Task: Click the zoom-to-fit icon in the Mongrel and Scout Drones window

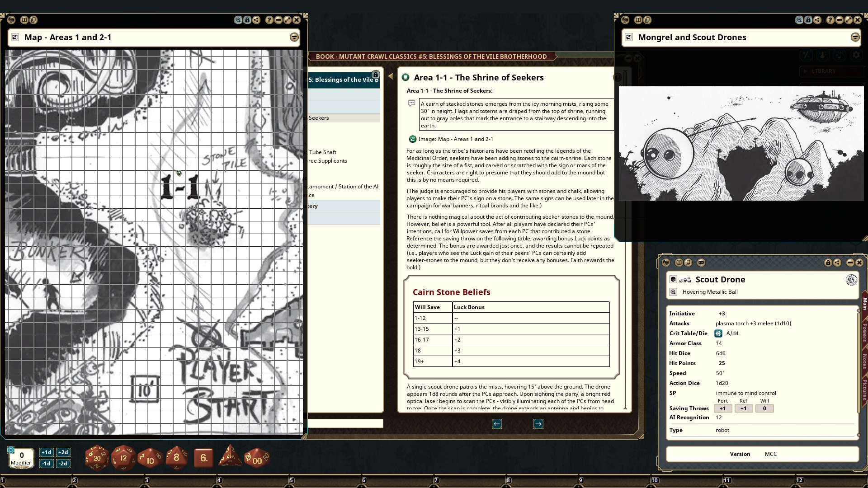Action: pos(799,20)
